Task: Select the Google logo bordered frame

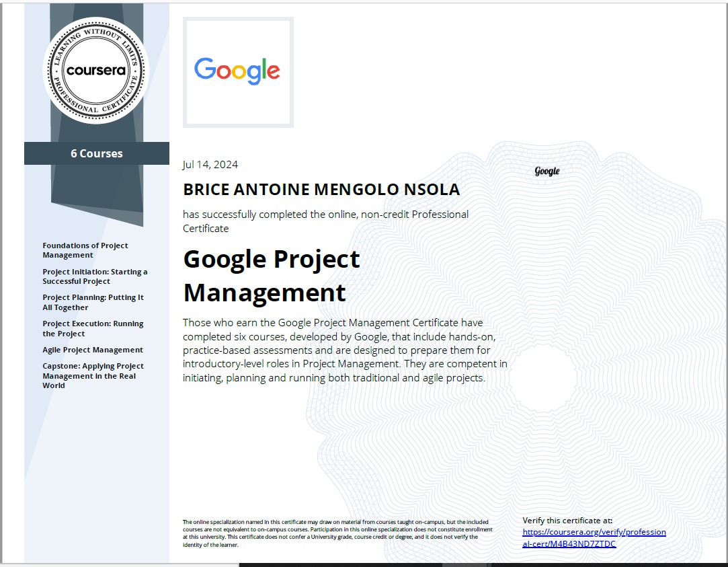Action: coord(238,72)
